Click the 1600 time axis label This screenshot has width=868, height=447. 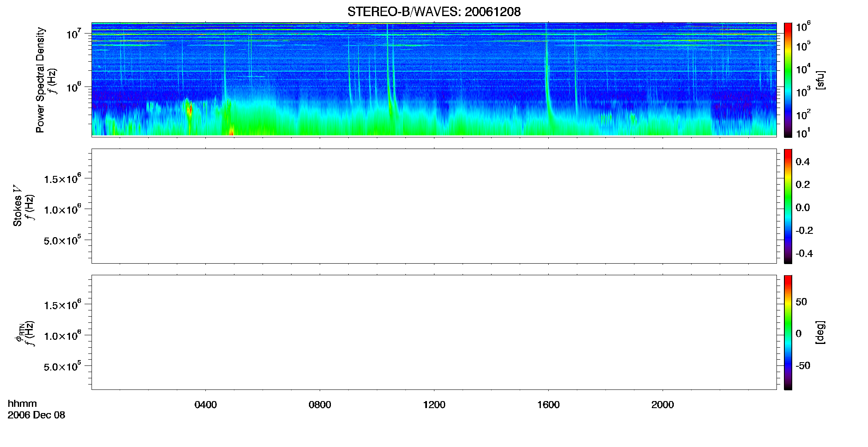(x=548, y=405)
